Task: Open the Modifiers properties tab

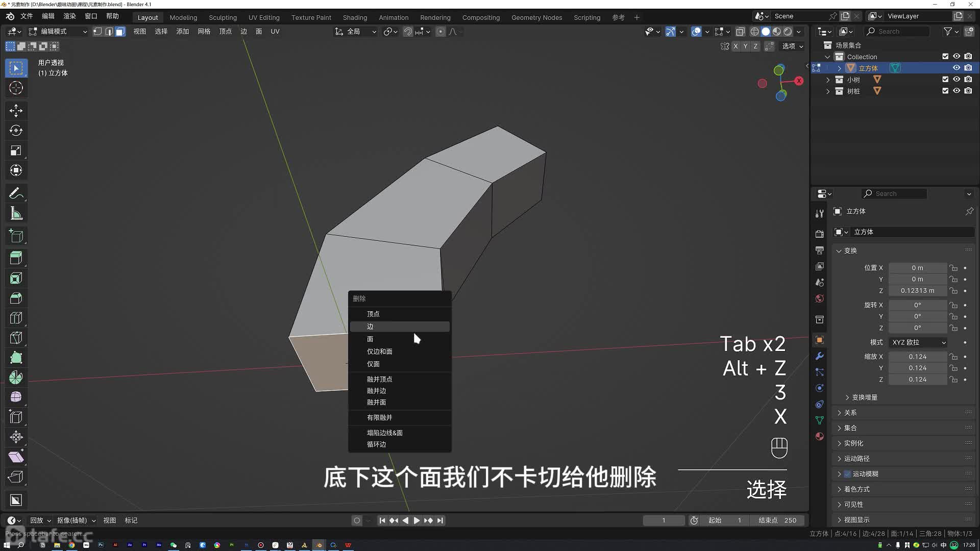Action: point(819,356)
